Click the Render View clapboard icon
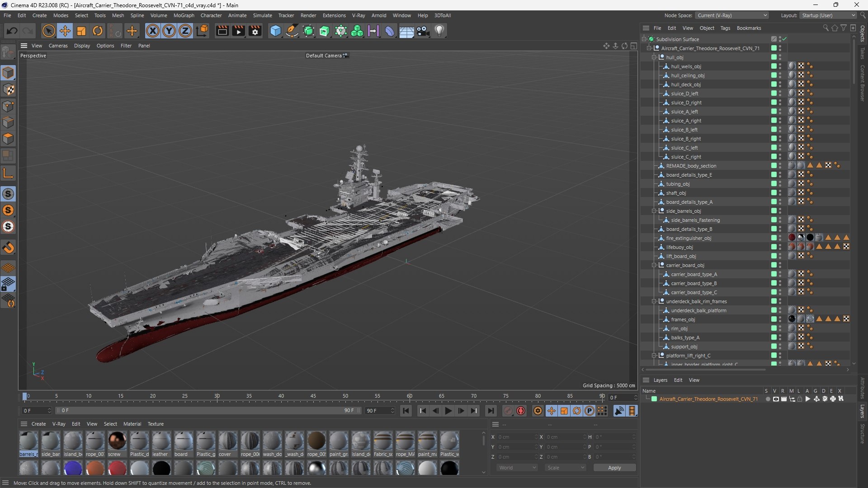Image resolution: width=868 pixels, height=488 pixels. click(x=222, y=31)
